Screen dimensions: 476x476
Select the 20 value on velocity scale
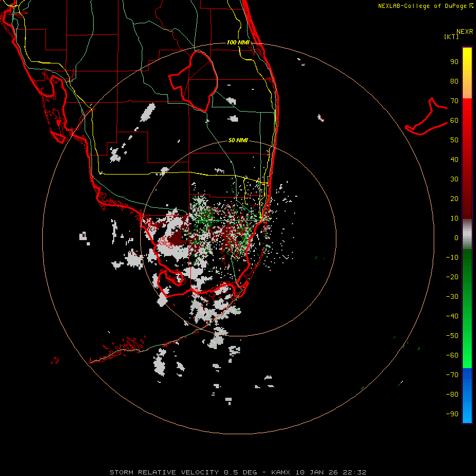pos(454,198)
